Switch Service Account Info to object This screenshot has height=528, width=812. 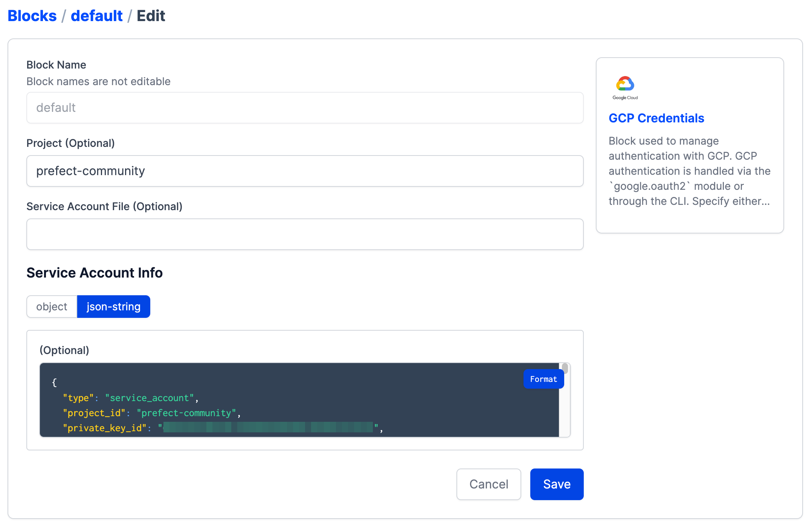[52, 307]
